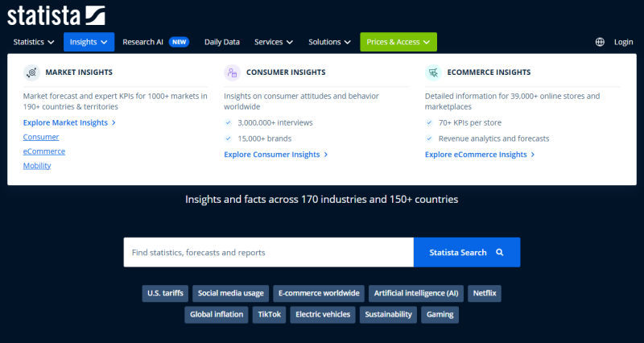
Task: Select the Global inflation tag
Action: coord(217,315)
